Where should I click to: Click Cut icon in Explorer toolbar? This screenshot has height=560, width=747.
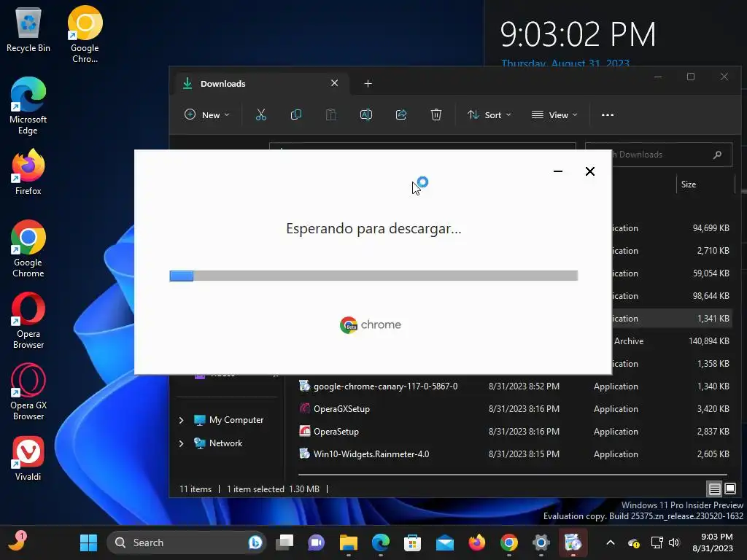point(260,114)
